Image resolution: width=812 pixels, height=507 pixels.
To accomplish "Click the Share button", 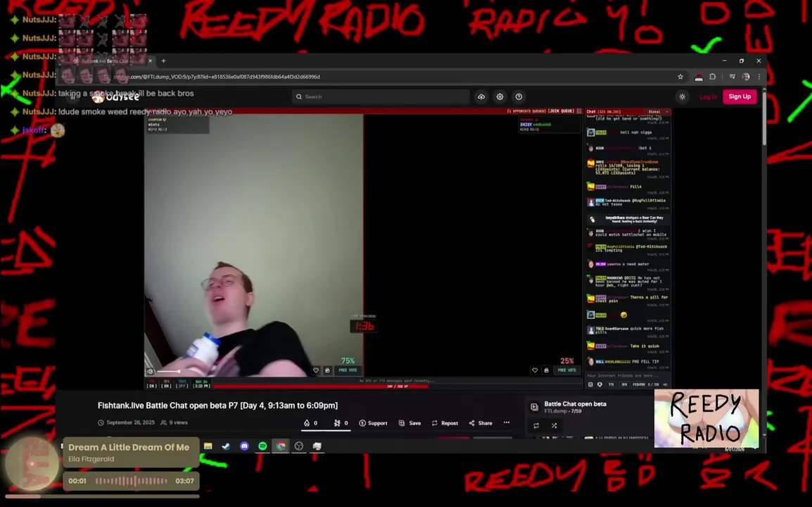I will 481,423.
